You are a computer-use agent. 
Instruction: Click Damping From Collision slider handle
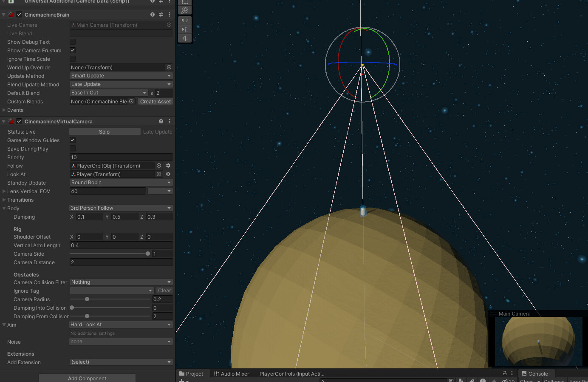(x=87, y=316)
